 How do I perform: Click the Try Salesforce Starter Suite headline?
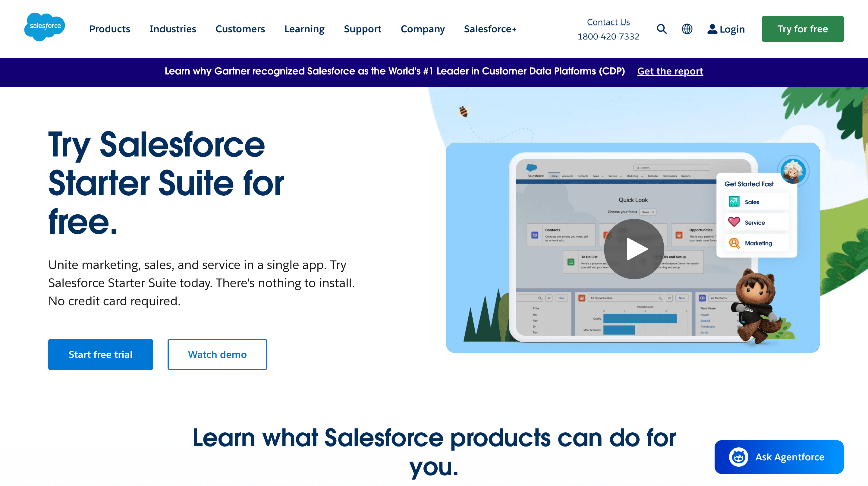pyautogui.click(x=166, y=183)
